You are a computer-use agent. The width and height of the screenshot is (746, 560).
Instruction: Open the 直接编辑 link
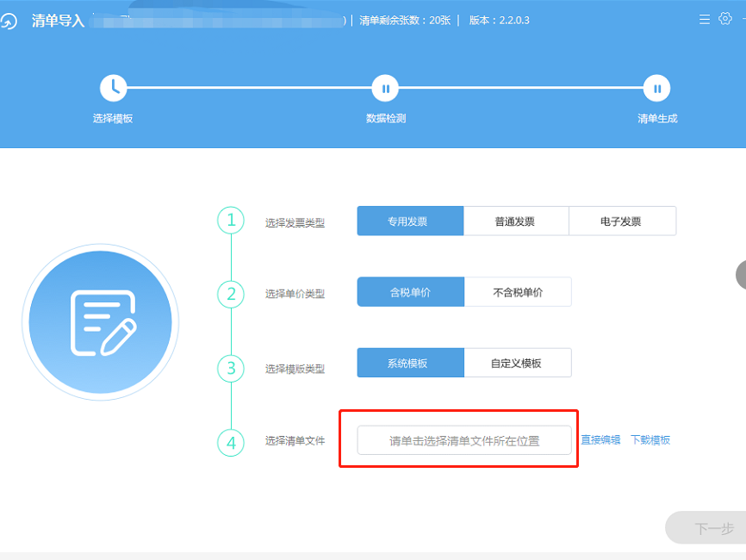(x=600, y=440)
